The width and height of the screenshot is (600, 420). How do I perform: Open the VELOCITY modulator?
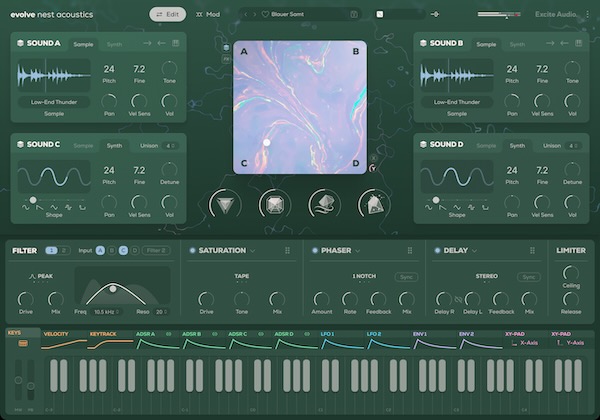(64, 340)
